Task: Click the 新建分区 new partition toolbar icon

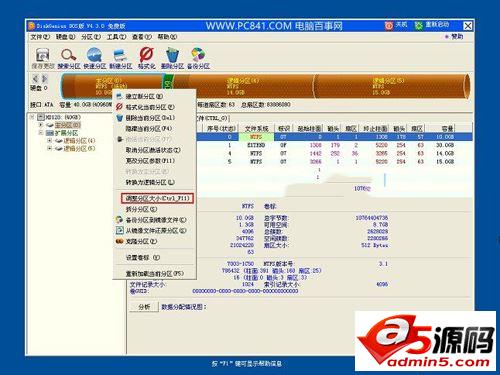Action: pos(120,55)
